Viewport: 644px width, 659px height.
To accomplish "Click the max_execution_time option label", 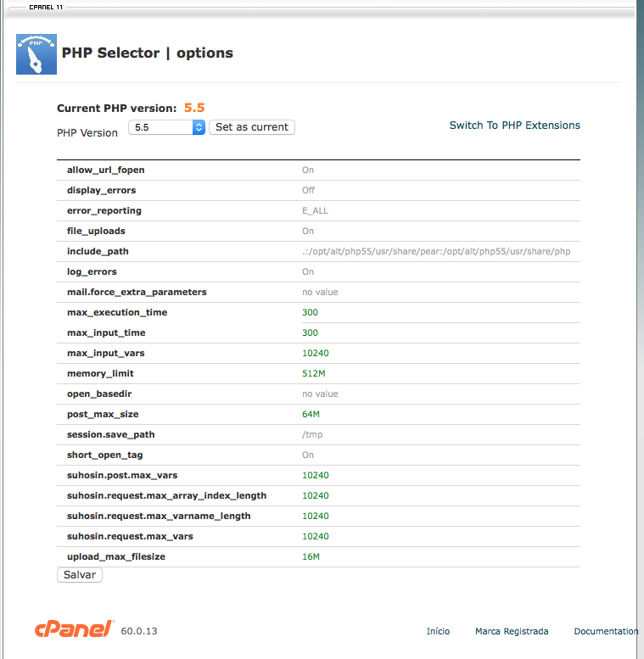I will pyautogui.click(x=117, y=312).
